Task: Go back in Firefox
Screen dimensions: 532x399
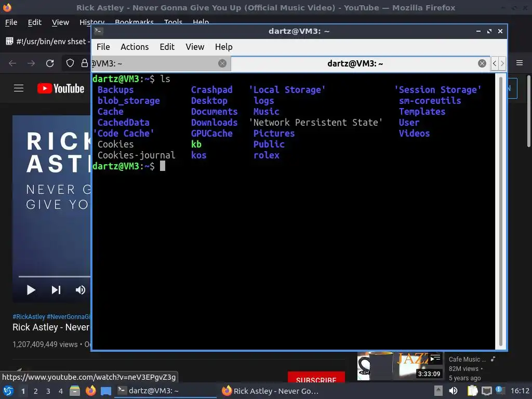Action: tap(12, 63)
